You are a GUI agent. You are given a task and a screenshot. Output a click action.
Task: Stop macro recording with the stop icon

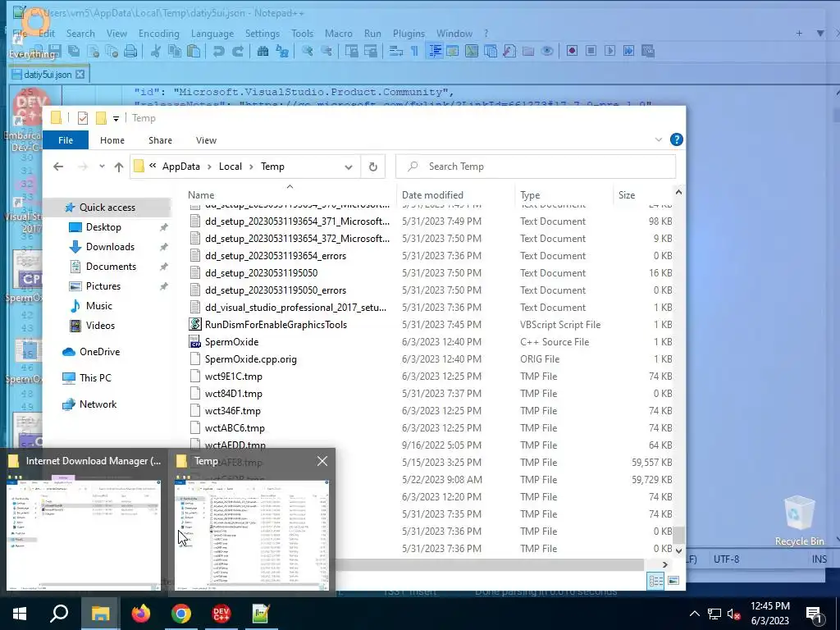[x=591, y=52]
